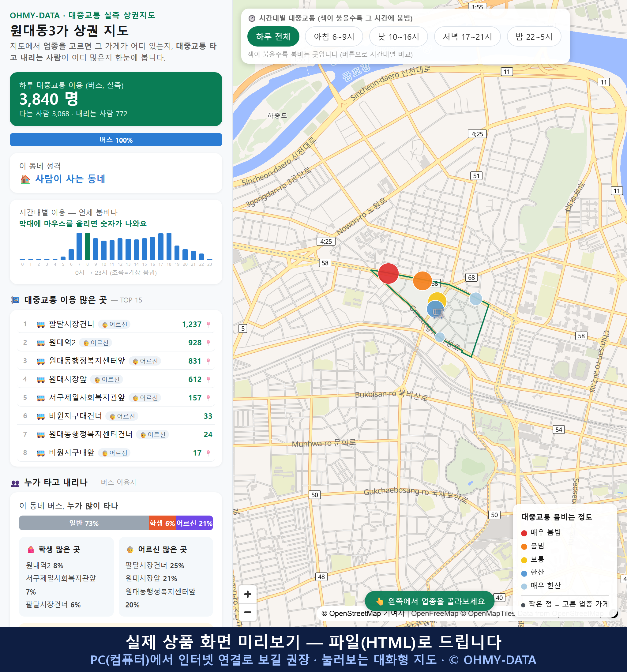
Task: Zoom in with the map plus button
Action: pos(247,594)
